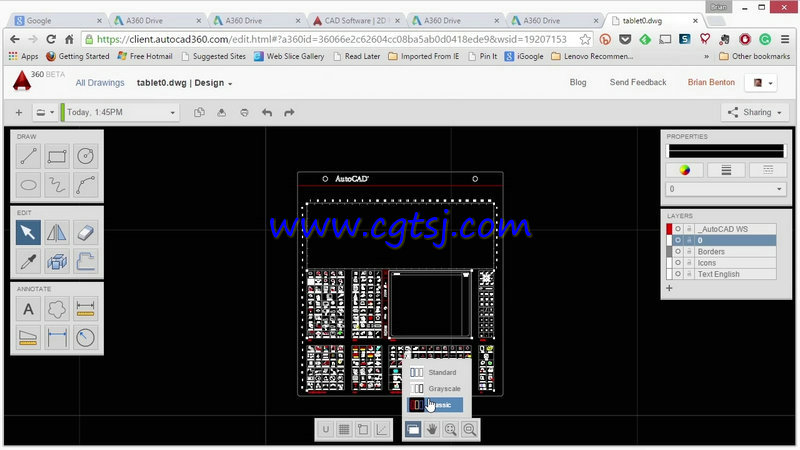800x450 pixels.
Task: Open the Sharing dropdown
Action: tap(757, 112)
